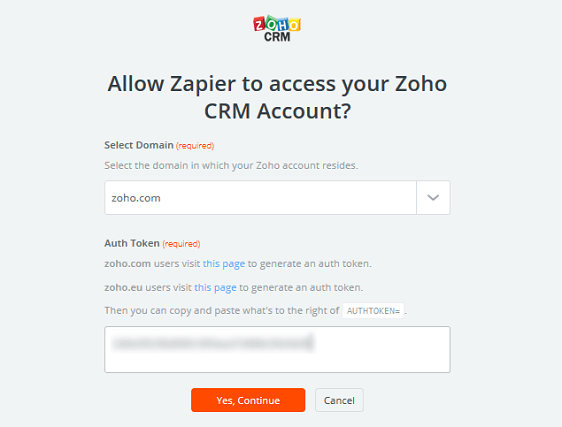
Task: Select the AUTHTOKEN= code snippet
Action: tap(373, 311)
